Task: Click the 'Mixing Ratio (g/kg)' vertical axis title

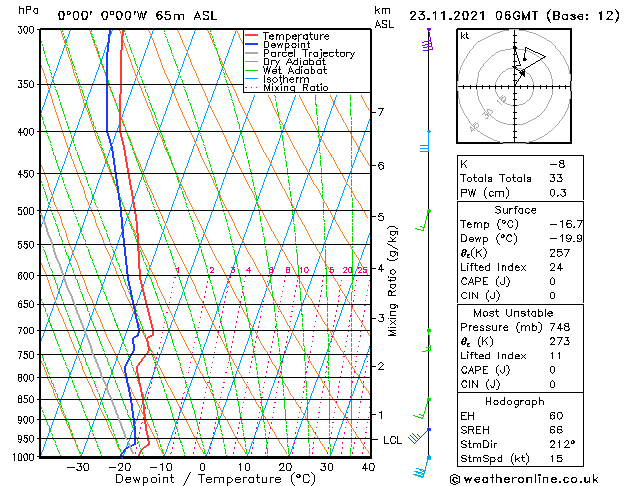Action: pos(392,281)
